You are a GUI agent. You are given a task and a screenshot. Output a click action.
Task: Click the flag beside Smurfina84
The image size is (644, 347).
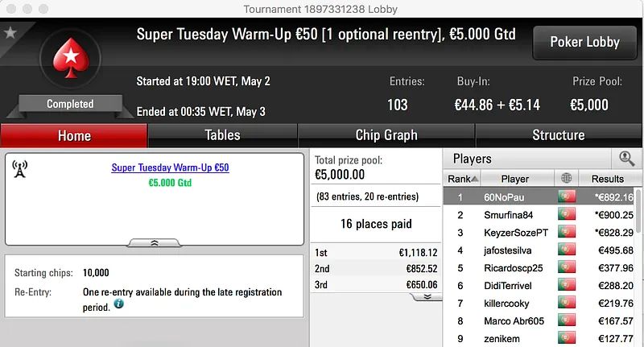(567, 215)
